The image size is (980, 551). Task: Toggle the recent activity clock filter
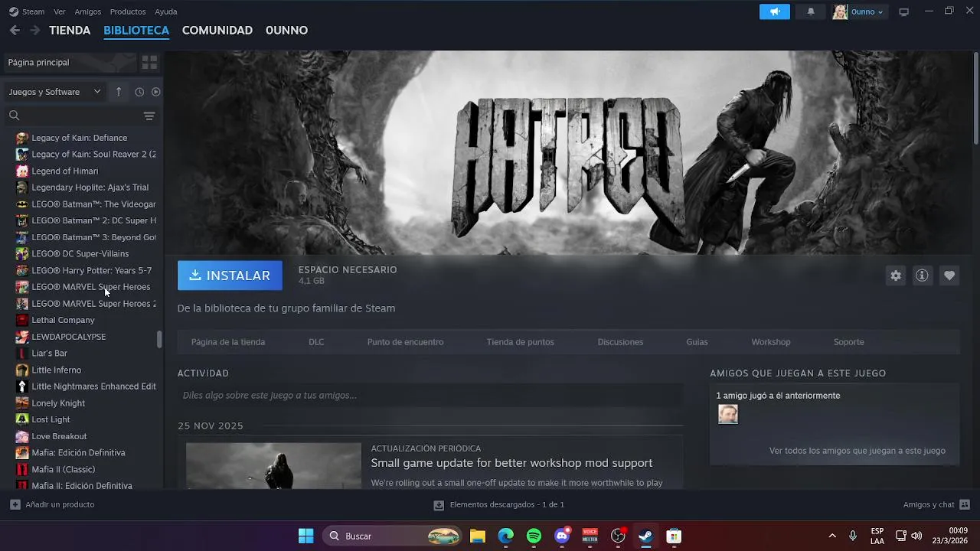point(139,92)
